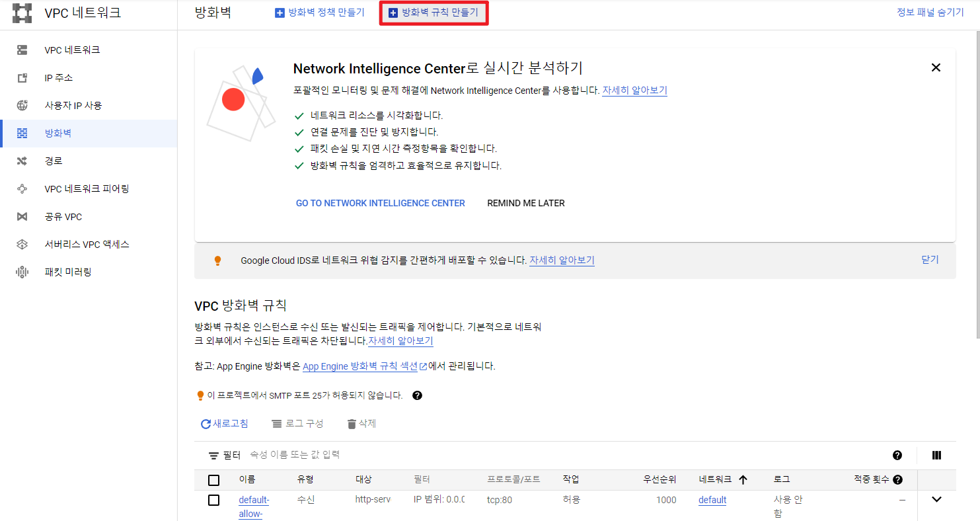Open 자세히 알아보기 link in Cloud IDS banner
Screen dimensions: 980x521
(x=562, y=260)
